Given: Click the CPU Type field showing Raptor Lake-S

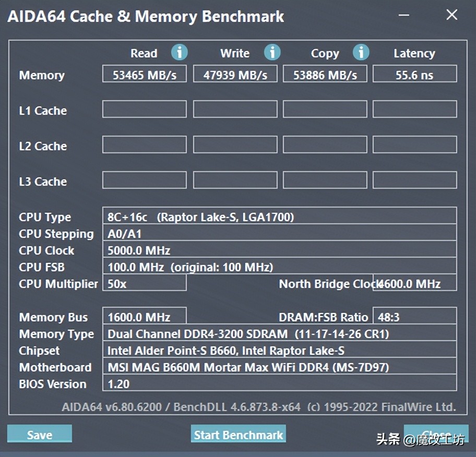Looking at the screenshot, I should point(280,217).
